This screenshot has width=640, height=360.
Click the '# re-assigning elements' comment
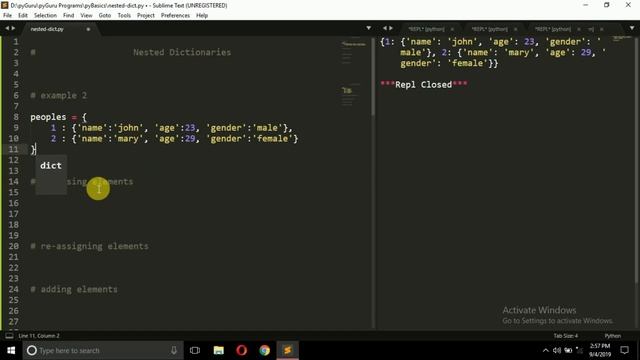(90, 247)
